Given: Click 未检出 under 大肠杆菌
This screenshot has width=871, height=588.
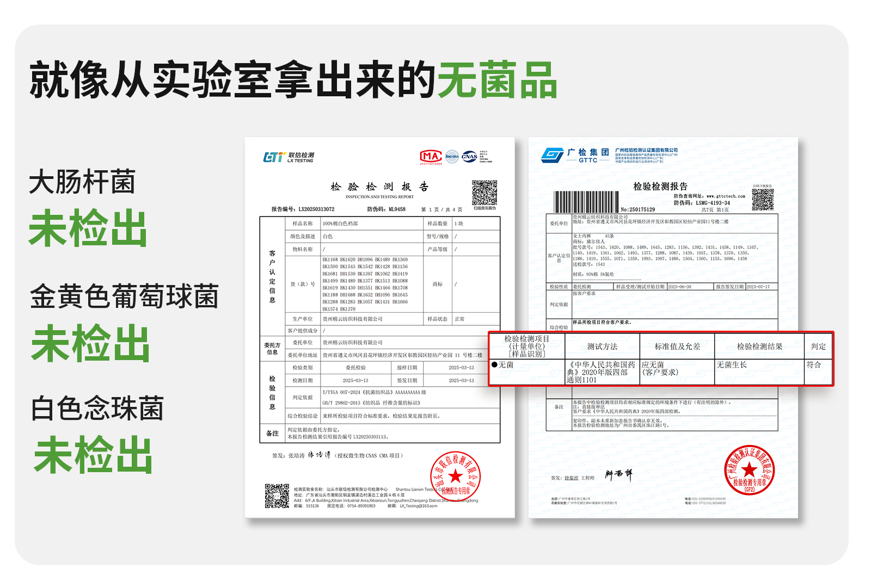Looking at the screenshot, I should [x=88, y=228].
